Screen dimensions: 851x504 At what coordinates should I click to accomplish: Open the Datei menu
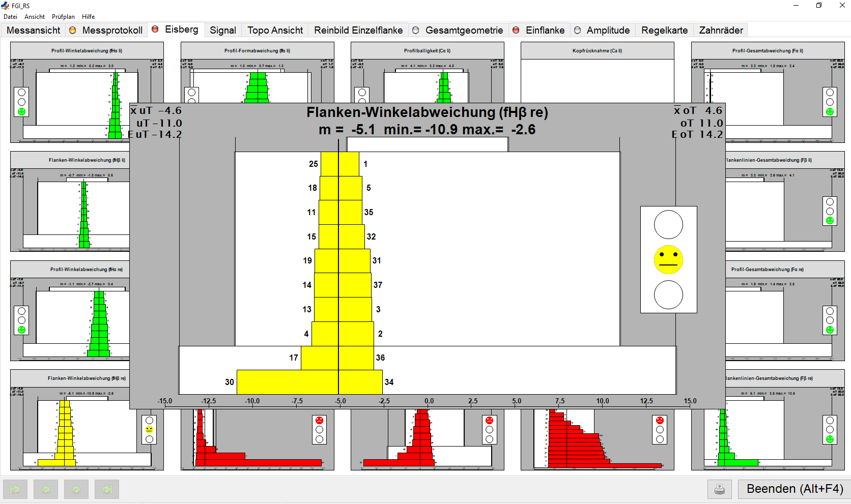pyautogui.click(x=10, y=17)
